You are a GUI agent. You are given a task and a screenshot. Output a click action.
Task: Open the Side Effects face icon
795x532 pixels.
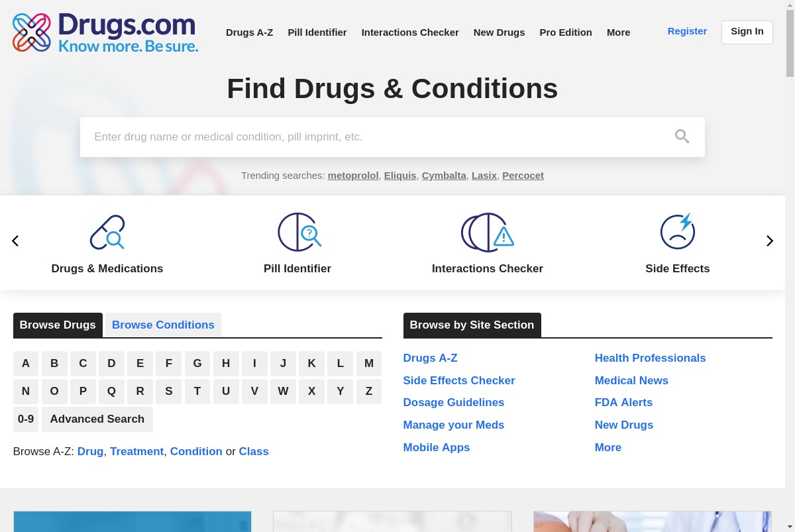[678, 231]
